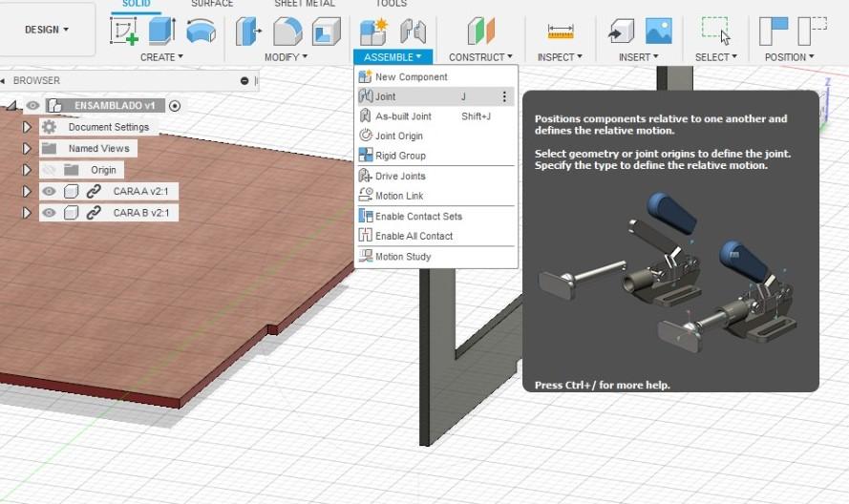Select the Fillet tool icon
This screenshot has height=504, width=849.
click(x=287, y=31)
